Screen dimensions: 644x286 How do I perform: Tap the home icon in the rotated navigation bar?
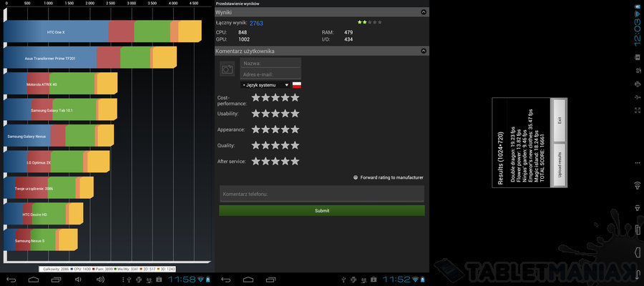638,251
